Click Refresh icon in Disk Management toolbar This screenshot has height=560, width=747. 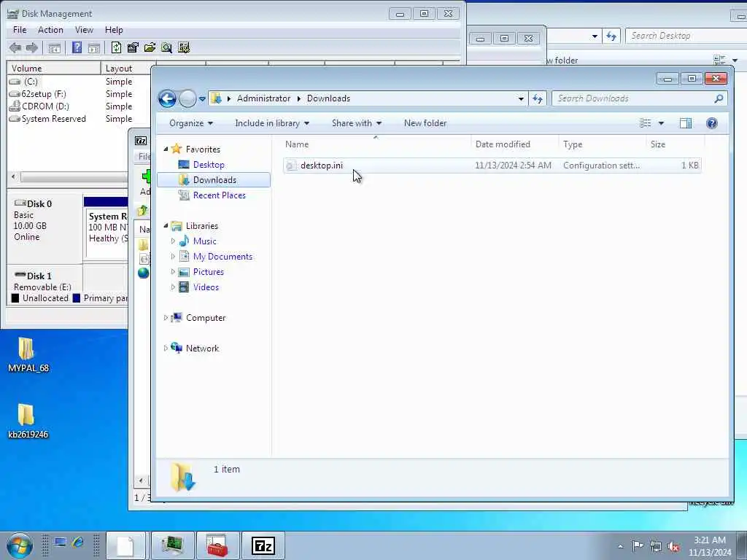coord(116,47)
